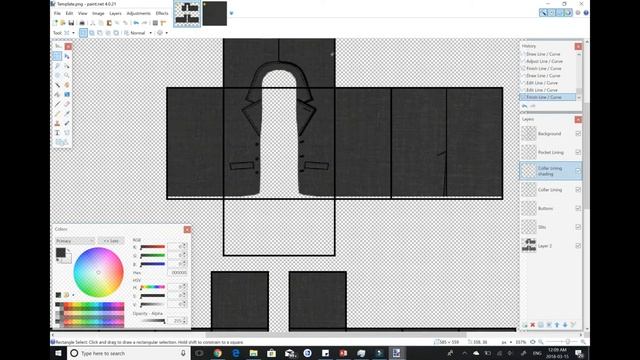640x360 pixels.
Task: Toggle the pixel grid toolbar icon
Action: tap(155, 23)
